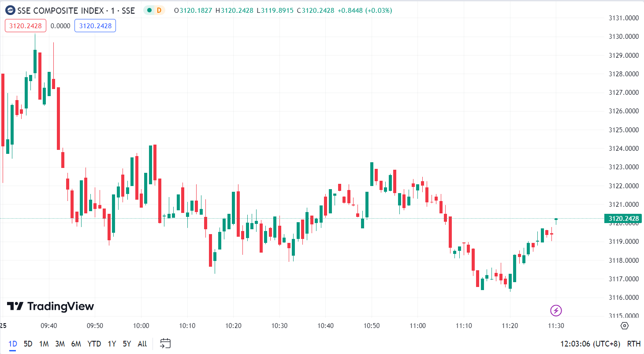Image resolution: width=644 pixels, height=354 pixels.
Task: Select the 5Y time range
Action: (x=127, y=344)
